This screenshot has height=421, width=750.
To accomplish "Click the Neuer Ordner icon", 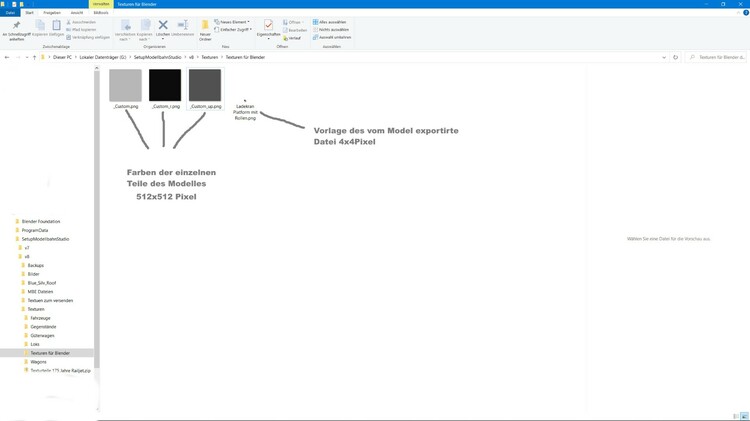I will (x=205, y=28).
